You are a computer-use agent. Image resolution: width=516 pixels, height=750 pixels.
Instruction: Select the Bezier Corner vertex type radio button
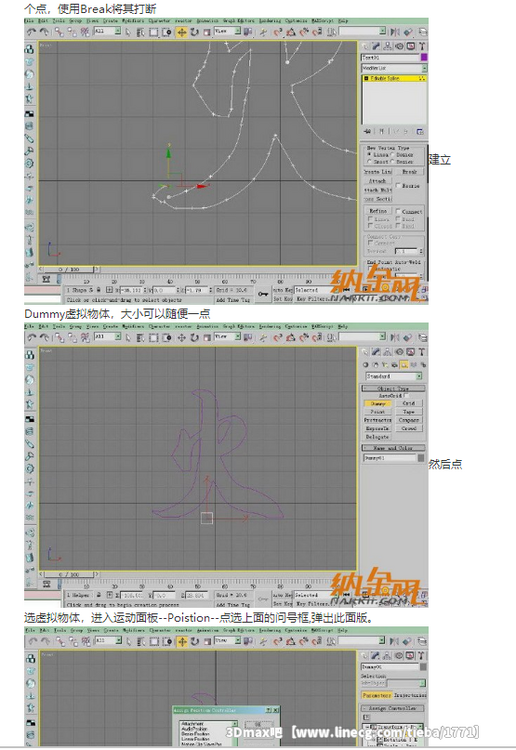pyautogui.click(x=393, y=162)
